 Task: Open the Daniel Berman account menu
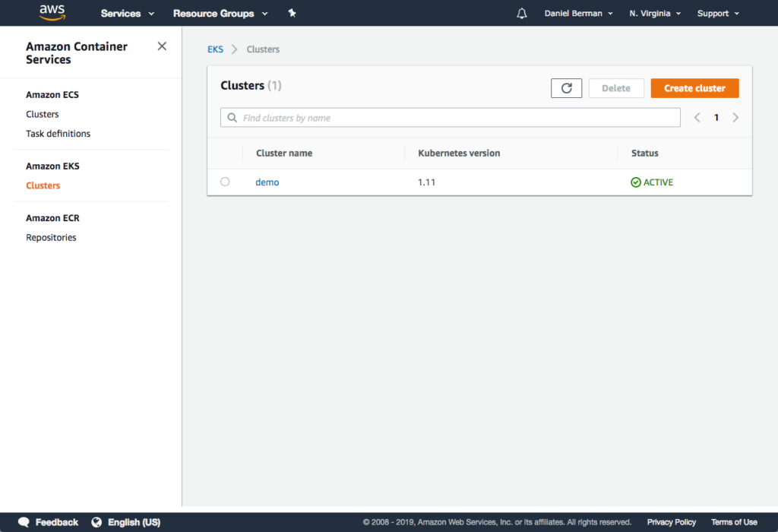pos(578,14)
